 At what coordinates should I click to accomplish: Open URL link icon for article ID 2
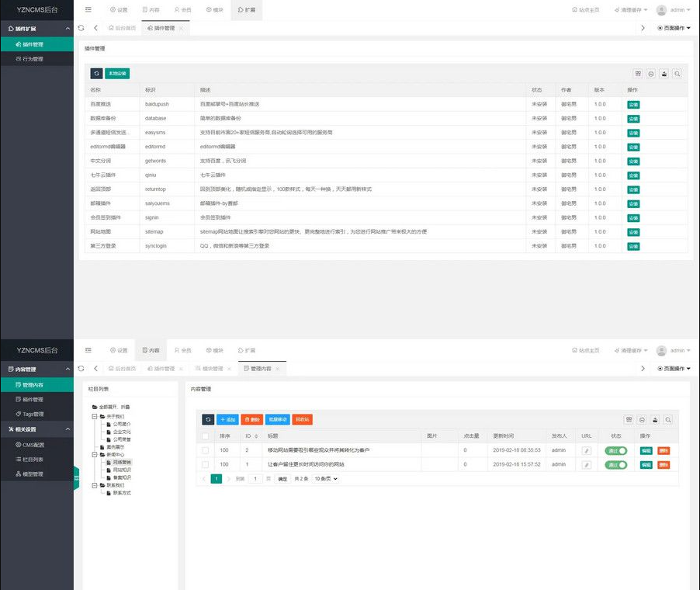click(587, 450)
